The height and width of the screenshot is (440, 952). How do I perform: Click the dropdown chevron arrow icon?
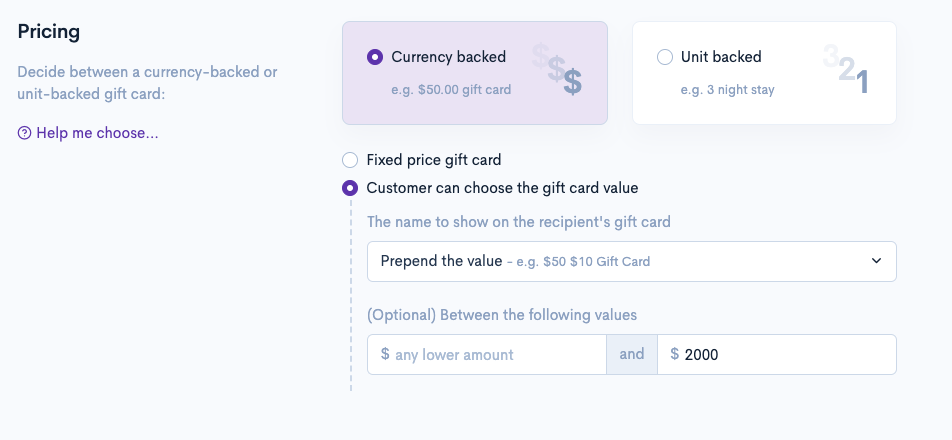876,261
